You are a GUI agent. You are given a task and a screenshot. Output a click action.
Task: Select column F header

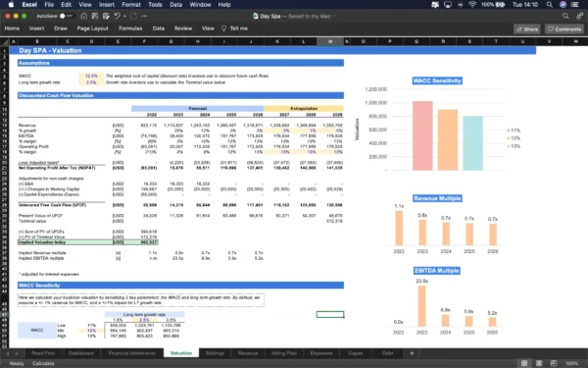tap(144, 41)
